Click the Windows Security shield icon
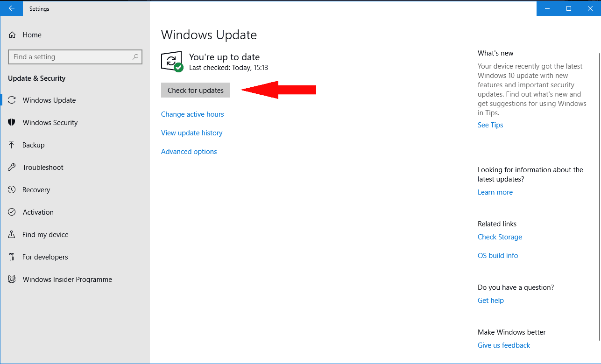Image resolution: width=601 pixels, height=364 pixels. [12, 123]
